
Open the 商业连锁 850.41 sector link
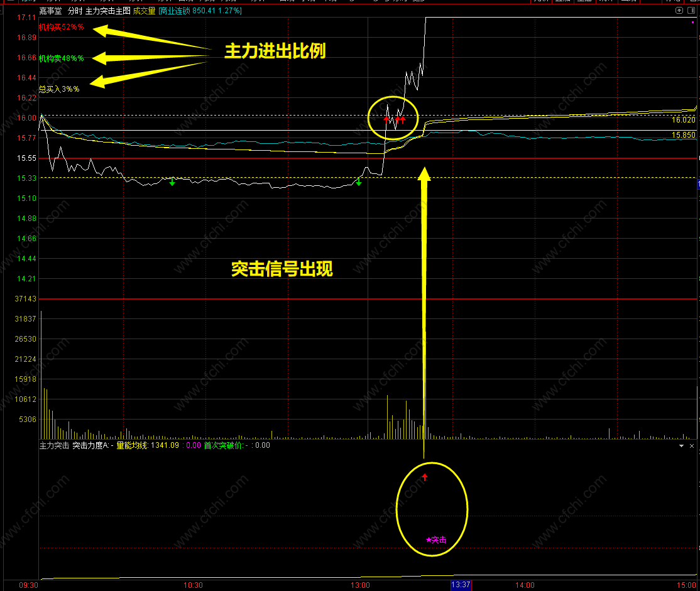[200, 11]
